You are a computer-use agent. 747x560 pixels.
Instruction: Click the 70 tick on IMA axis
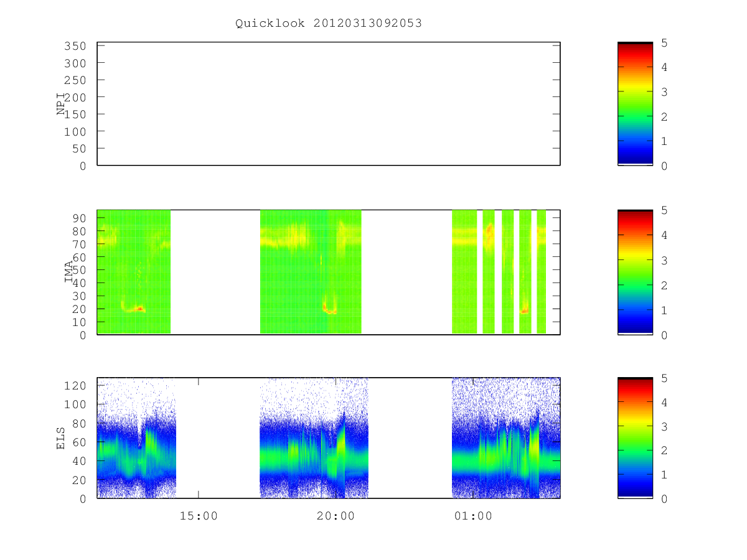click(x=78, y=244)
